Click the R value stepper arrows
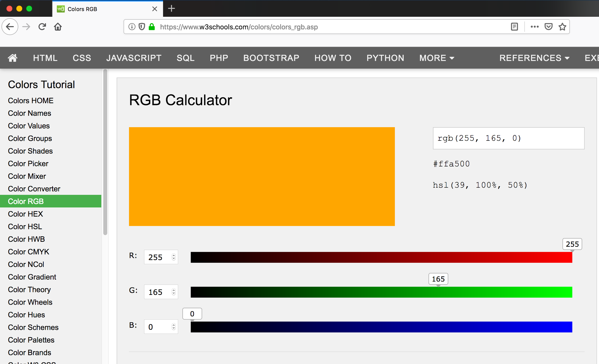Viewport: 599px width, 364px height. point(174,257)
